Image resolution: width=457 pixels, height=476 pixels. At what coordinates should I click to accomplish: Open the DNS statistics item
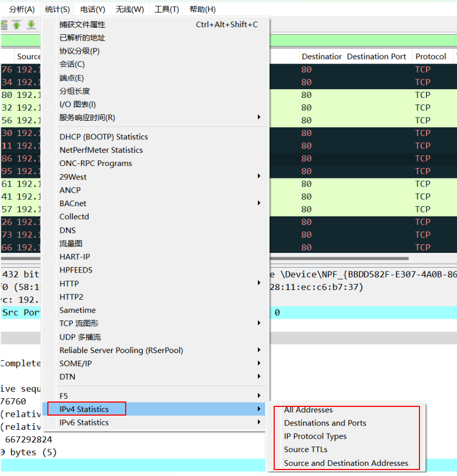click(x=156, y=230)
